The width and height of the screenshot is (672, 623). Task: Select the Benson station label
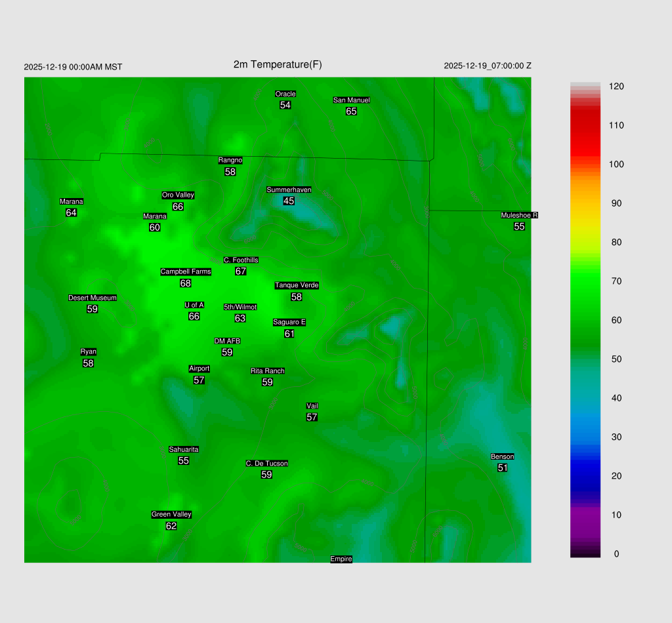(x=503, y=456)
